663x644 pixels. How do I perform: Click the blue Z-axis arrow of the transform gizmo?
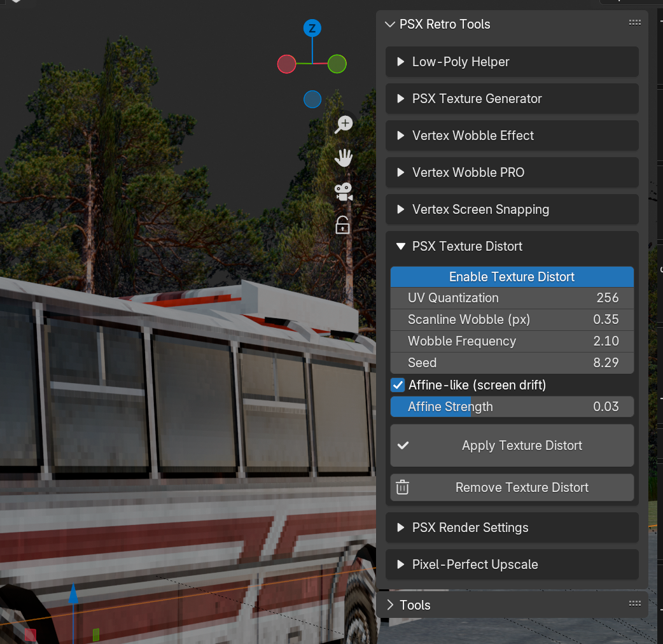point(73,593)
